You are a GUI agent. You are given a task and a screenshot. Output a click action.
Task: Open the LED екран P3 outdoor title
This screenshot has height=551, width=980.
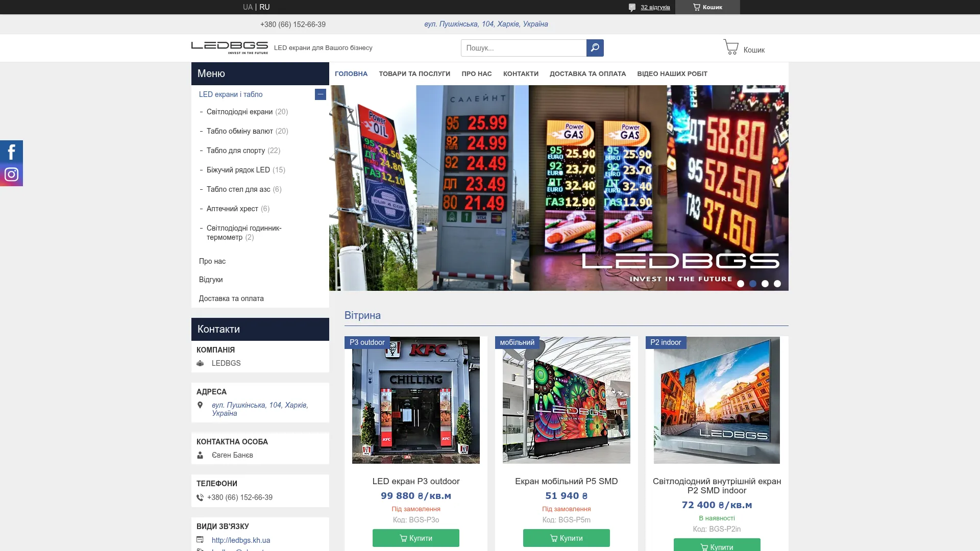tap(416, 481)
